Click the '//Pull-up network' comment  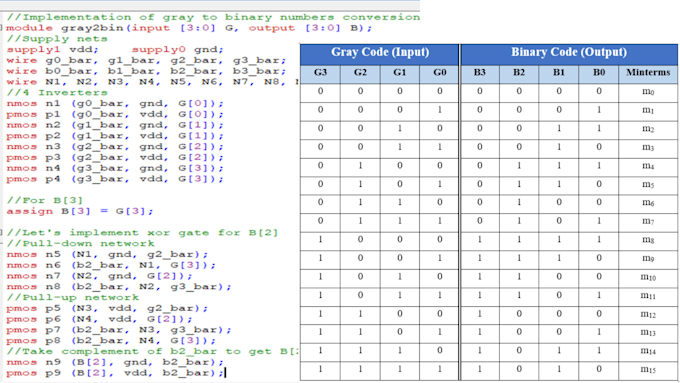72,298
